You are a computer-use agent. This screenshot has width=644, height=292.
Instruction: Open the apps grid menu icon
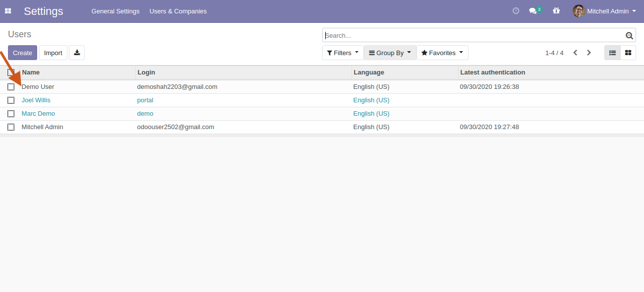(8, 11)
